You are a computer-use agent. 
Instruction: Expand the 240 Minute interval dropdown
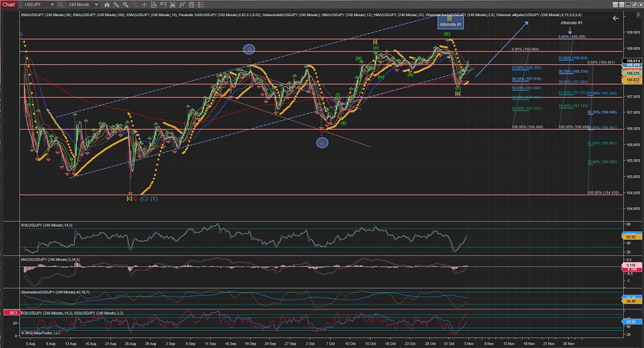pos(83,5)
